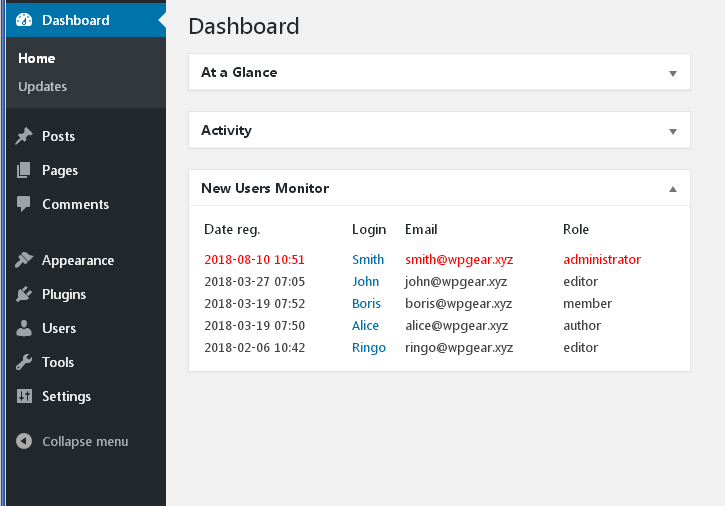This screenshot has height=506, width=725.
Task: Expand the Activity panel arrow
Action: pos(673,131)
